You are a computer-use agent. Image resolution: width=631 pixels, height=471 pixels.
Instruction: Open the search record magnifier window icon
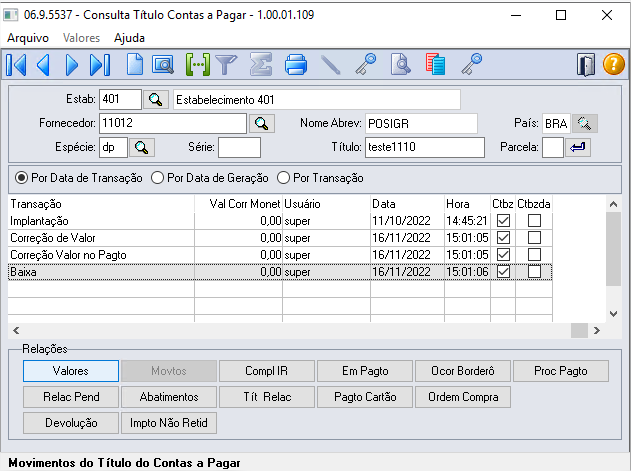(x=163, y=64)
